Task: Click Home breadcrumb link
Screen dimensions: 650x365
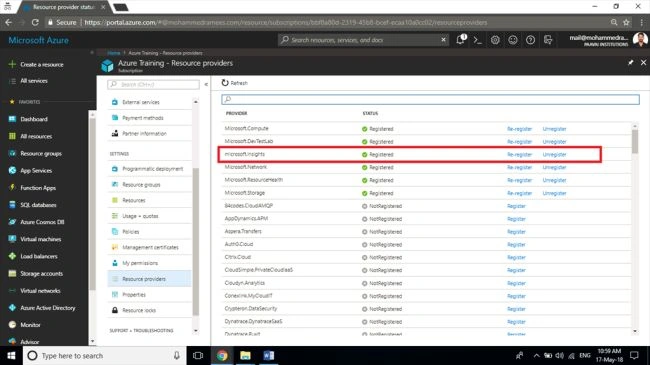Action: 114,53
